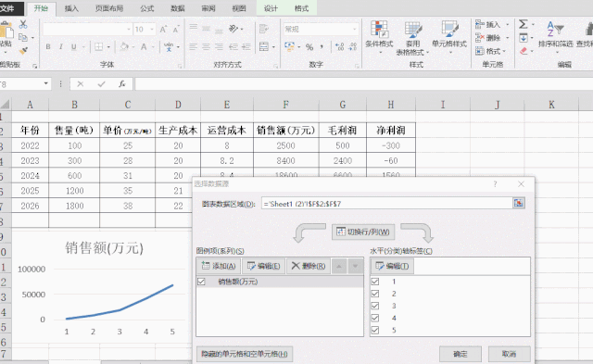The image size is (593, 364).
Task: Apply Percent Style format
Action: pyautogui.click(x=309, y=47)
